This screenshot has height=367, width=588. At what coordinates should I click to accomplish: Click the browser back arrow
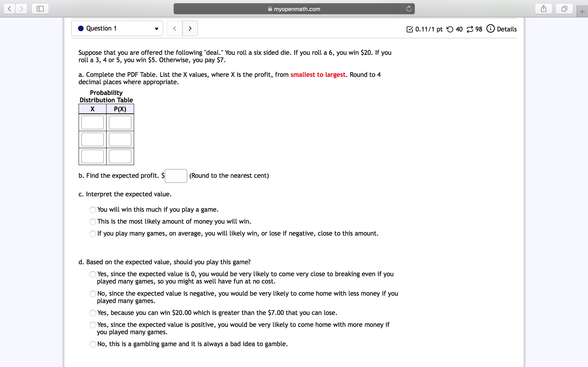pyautogui.click(x=9, y=9)
